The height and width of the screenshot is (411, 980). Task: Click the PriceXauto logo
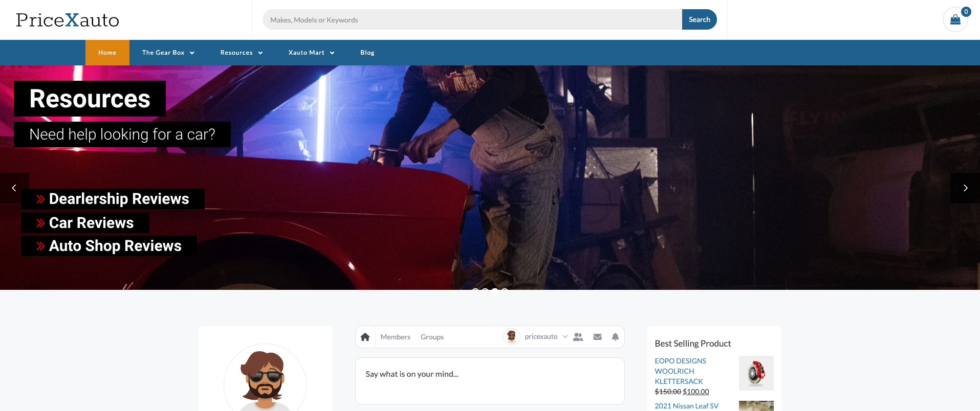point(68,20)
